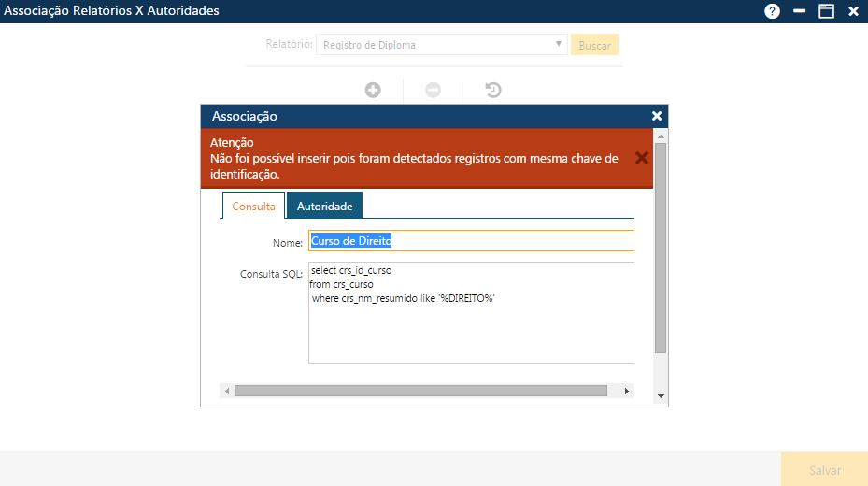Click the add (plus) toolbar icon
Image resolution: width=868 pixels, height=486 pixels.
[x=373, y=90]
